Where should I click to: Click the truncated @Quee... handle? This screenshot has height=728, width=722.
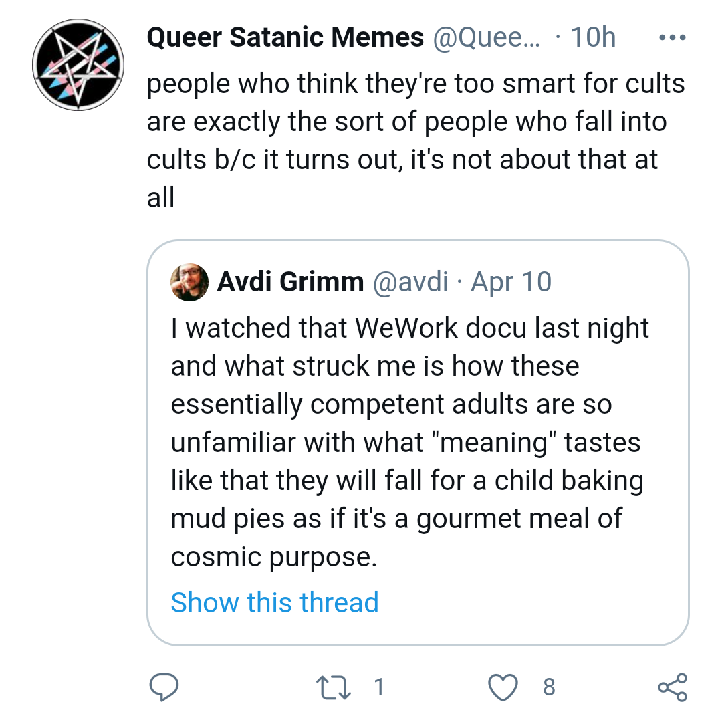click(489, 38)
